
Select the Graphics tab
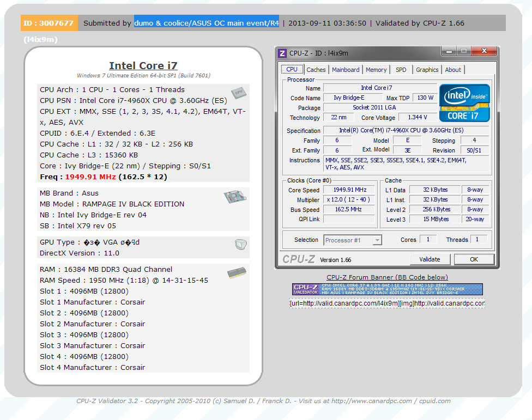427,70
